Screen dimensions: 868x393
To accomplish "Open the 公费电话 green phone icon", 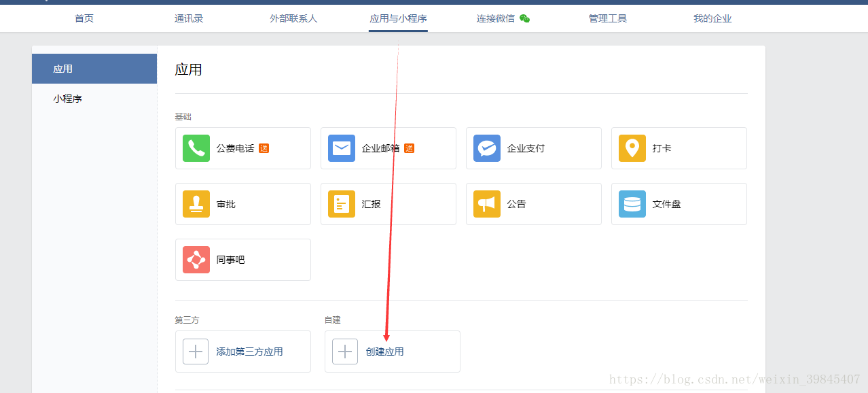I will 196,148.
